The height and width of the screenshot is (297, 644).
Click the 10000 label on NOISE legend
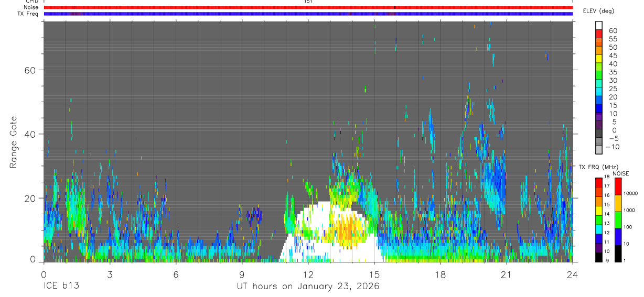(631, 193)
